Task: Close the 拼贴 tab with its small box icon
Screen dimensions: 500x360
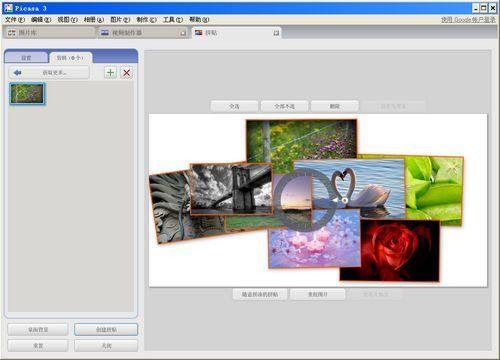Action: tap(276, 33)
